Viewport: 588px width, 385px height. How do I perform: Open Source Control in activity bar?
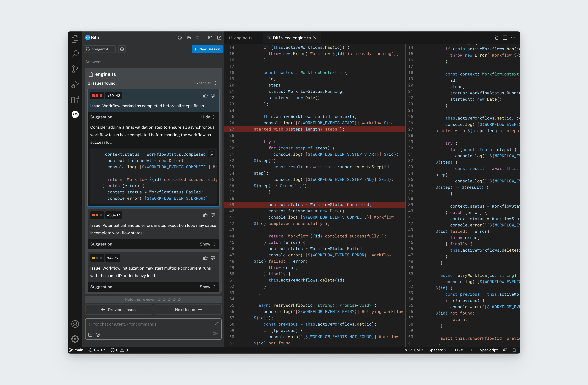(x=75, y=69)
